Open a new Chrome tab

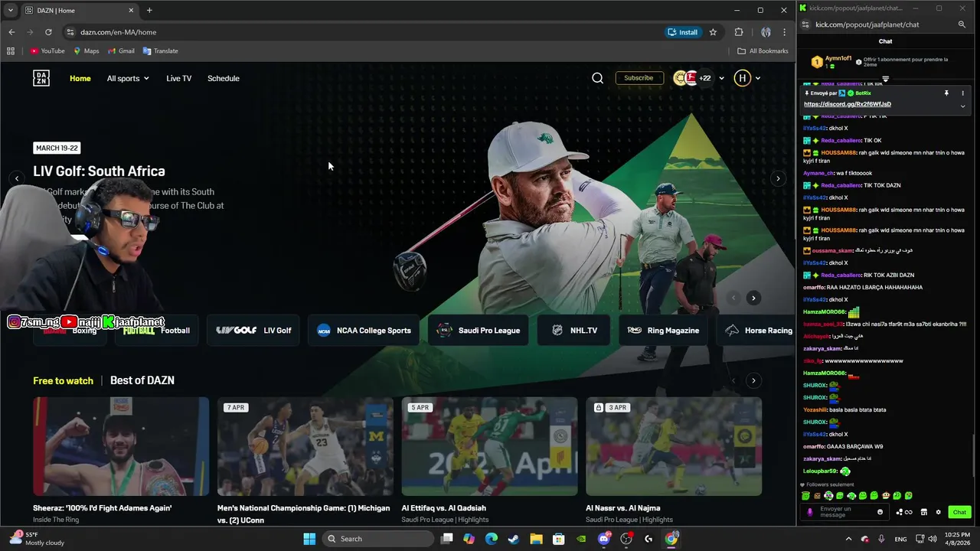tap(149, 11)
